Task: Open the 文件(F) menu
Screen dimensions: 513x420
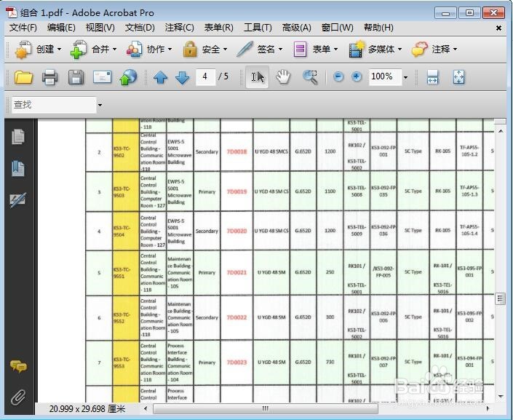Action: (23, 28)
